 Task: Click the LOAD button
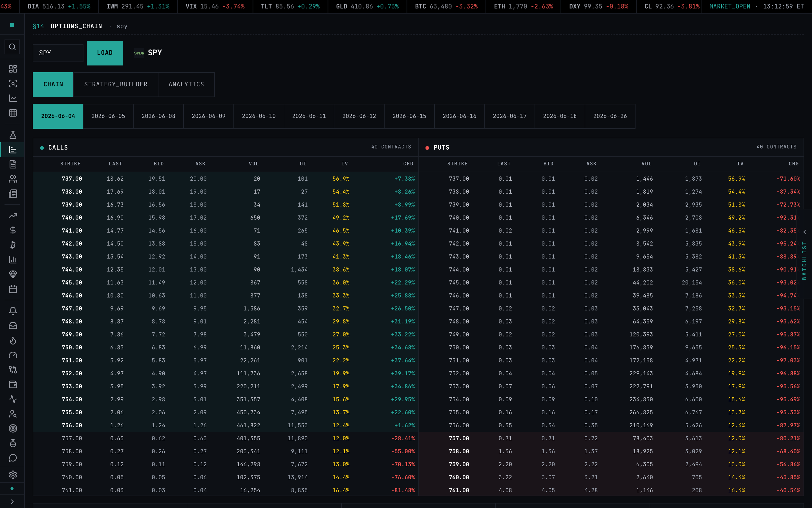pyautogui.click(x=105, y=53)
